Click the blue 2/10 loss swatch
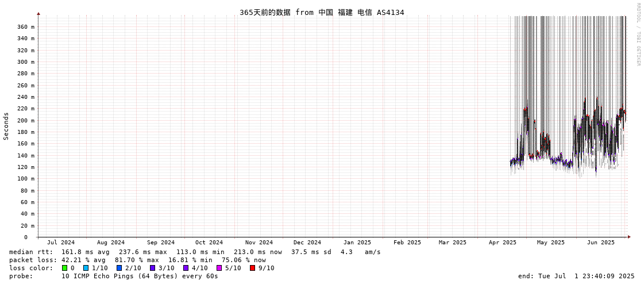This screenshot has height=284, width=644. coord(119,268)
